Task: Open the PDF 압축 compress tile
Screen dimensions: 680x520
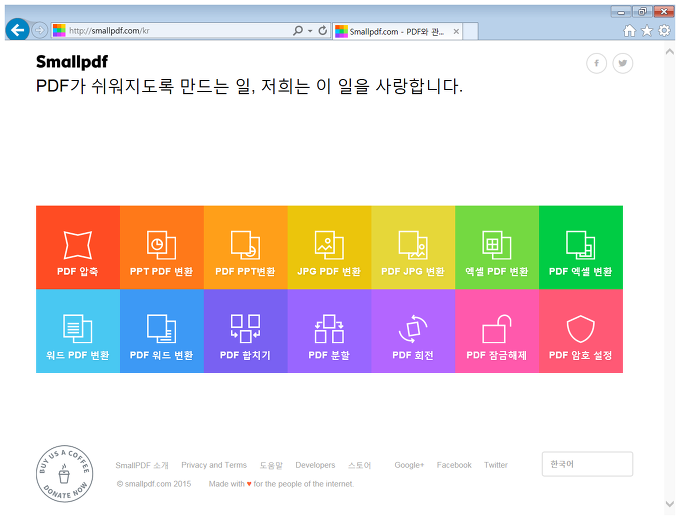Action: coord(78,247)
